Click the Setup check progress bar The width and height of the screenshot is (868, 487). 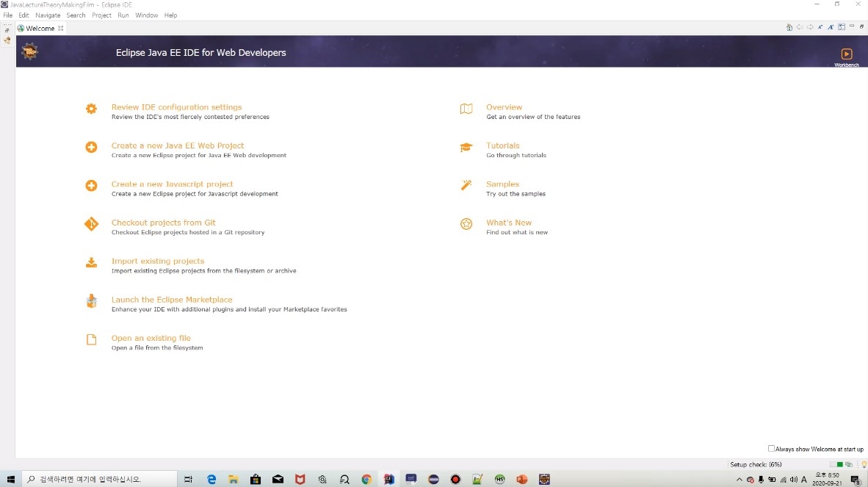[836, 464]
